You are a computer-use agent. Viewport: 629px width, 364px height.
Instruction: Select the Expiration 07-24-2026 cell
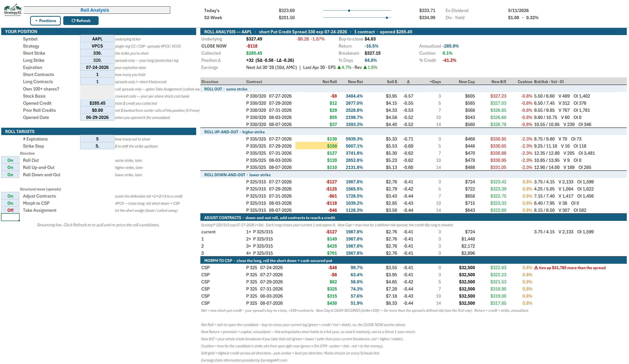[x=97, y=67]
